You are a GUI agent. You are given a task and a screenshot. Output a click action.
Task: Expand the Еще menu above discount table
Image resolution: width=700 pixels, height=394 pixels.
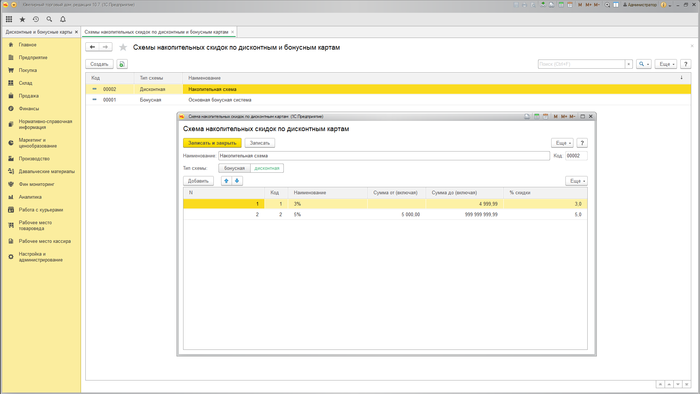(x=576, y=181)
